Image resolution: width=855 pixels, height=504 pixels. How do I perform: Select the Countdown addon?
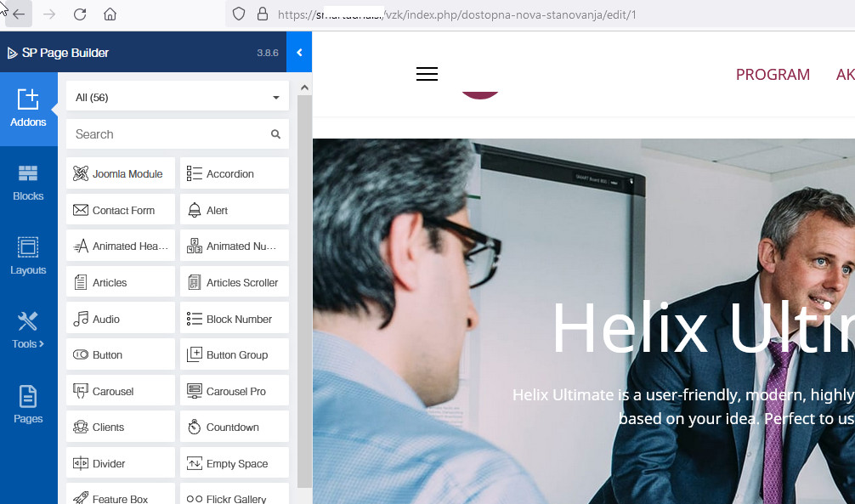point(235,428)
